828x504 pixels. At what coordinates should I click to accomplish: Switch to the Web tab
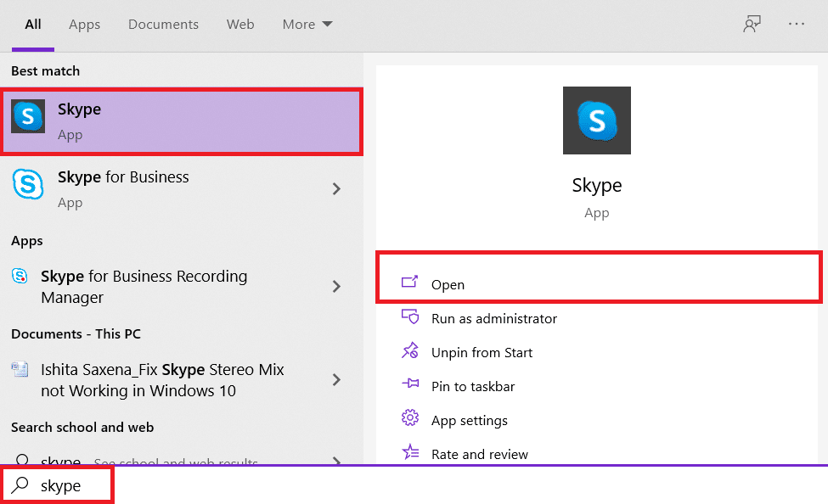240,24
